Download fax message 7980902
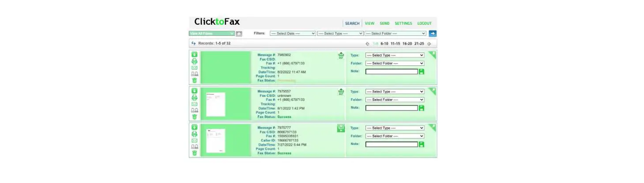Screen dimensions: 644x183 [194, 55]
